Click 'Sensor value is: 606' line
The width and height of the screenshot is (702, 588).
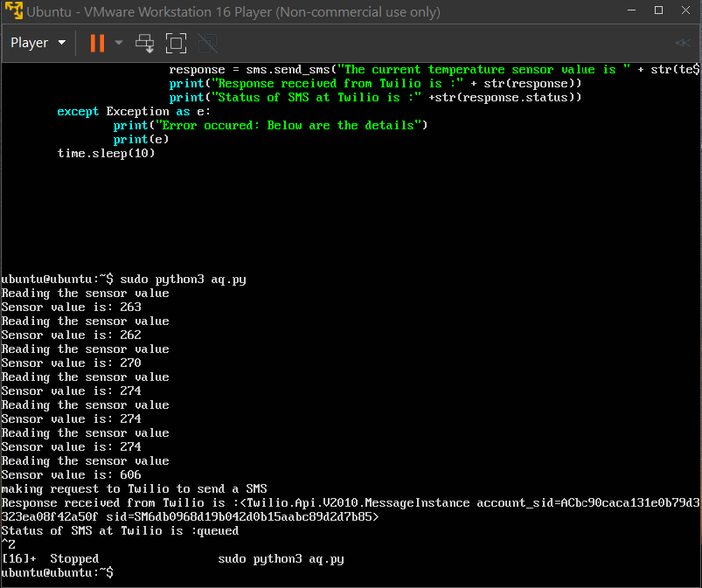pyautogui.click(x=71, y=474)
